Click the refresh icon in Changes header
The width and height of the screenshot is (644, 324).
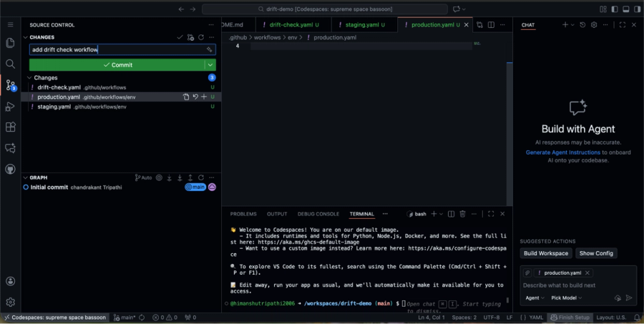[x=201, y=37]
